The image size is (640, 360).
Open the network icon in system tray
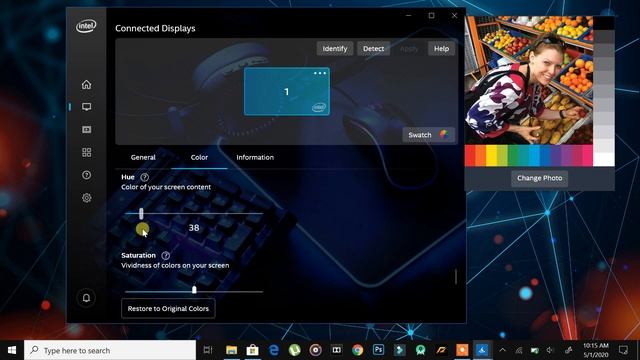tap(518, 350)
